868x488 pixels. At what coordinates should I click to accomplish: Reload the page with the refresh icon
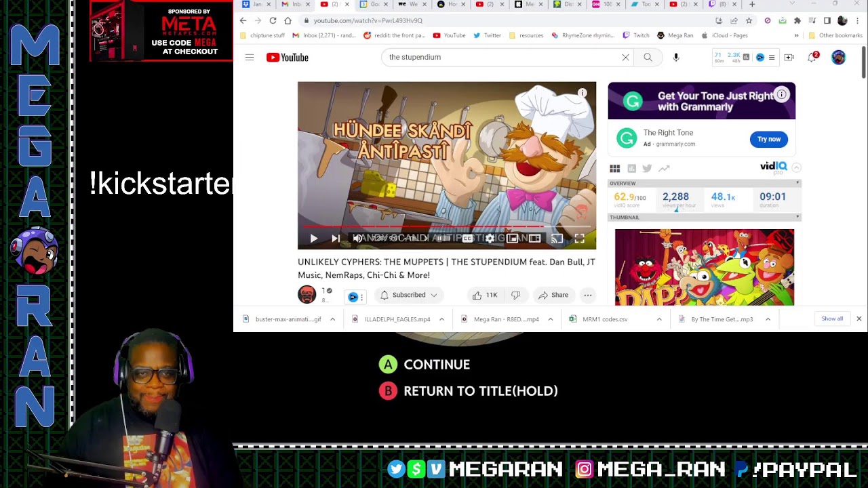[273, 20]
